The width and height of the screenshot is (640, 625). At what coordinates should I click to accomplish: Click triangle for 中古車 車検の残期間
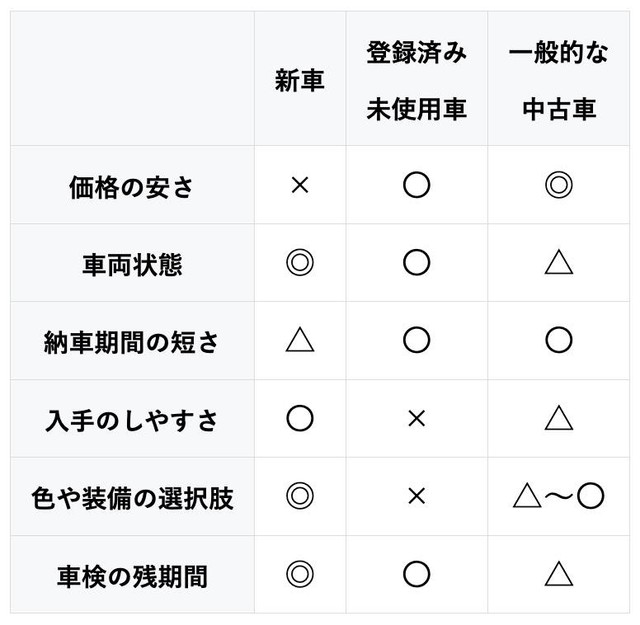point(559,574)
